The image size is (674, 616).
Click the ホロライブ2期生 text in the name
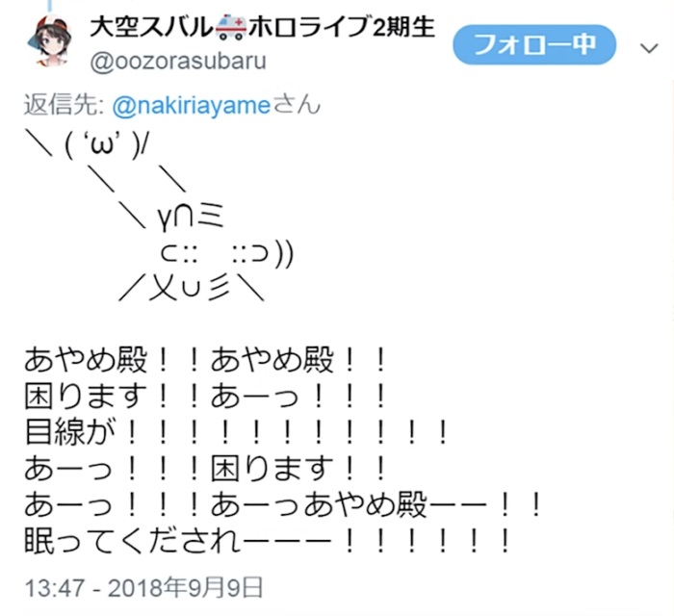[341, 28]
